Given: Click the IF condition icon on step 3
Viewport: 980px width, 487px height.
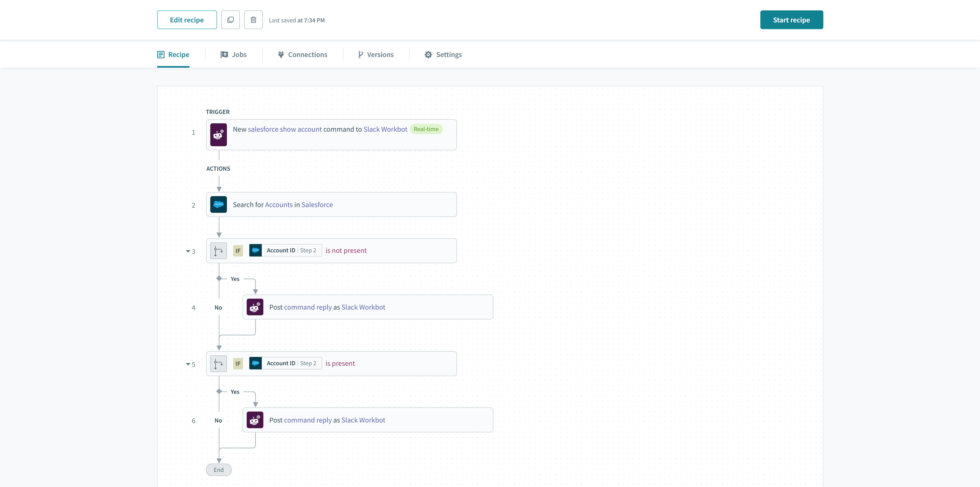Looking at the screenshot, I should [218, 251].
